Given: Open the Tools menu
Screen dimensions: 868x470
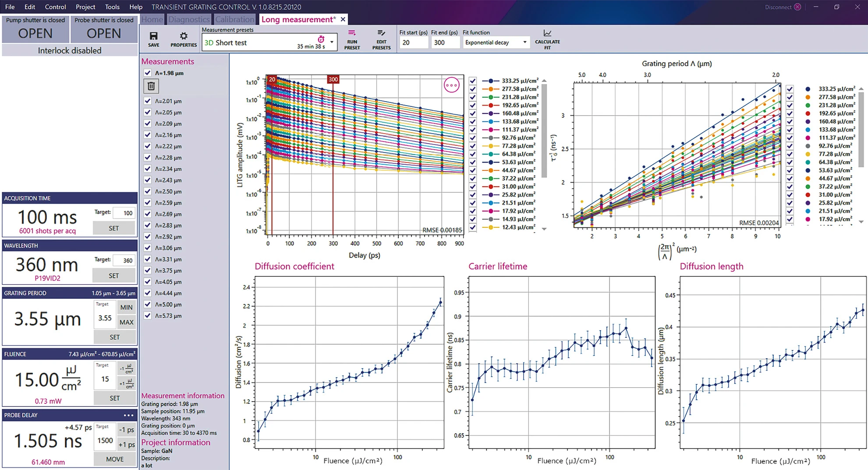Looking at the screenshot, I should (112, 7).
